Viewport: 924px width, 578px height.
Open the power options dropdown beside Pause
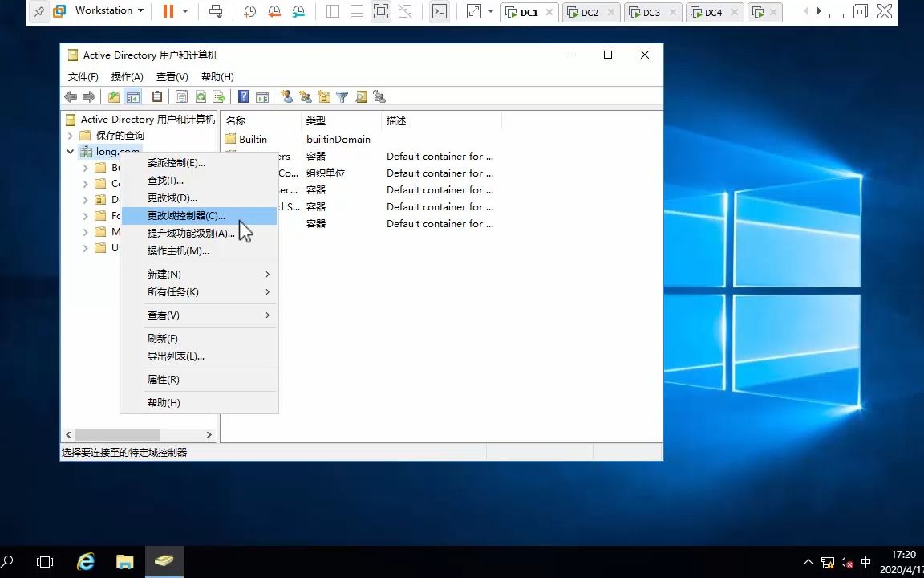click(185, 10)
